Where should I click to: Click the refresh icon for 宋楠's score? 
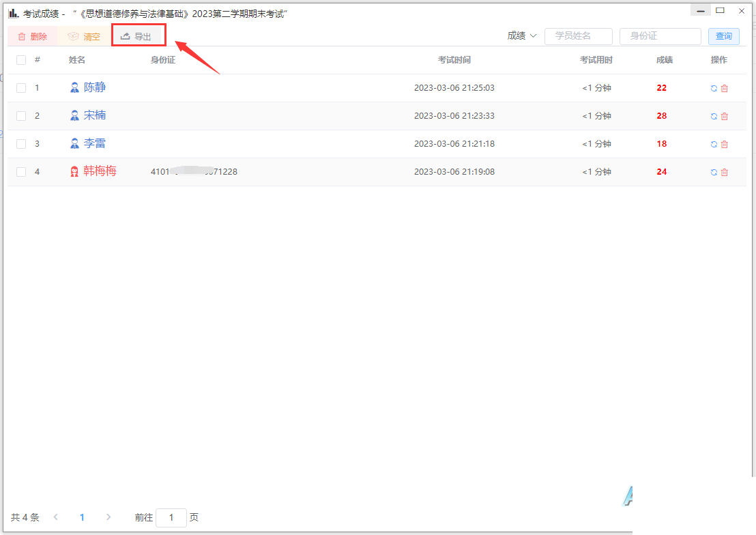pyautogui.click(x=714, y=116)
